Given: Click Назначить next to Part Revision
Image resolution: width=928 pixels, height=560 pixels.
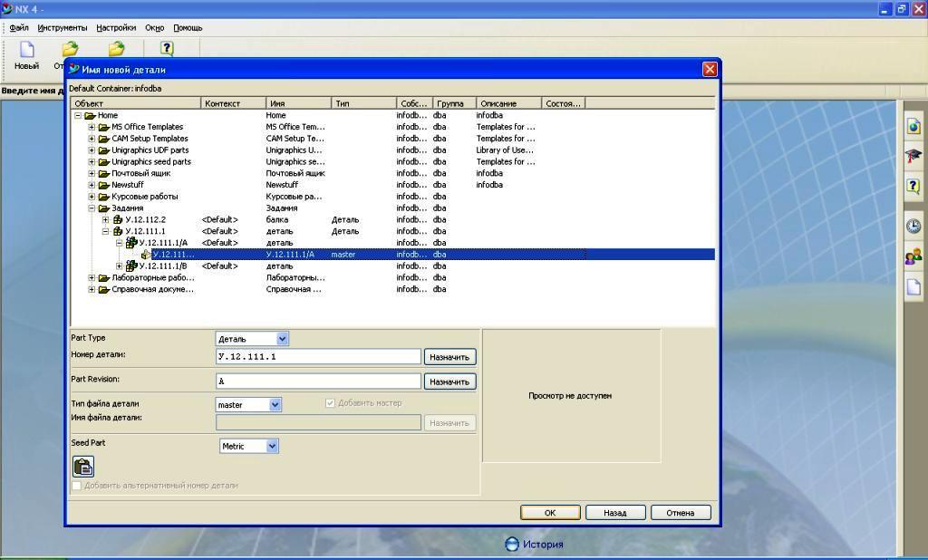Looking at the screenshot, I should click(x=449, y=381).
